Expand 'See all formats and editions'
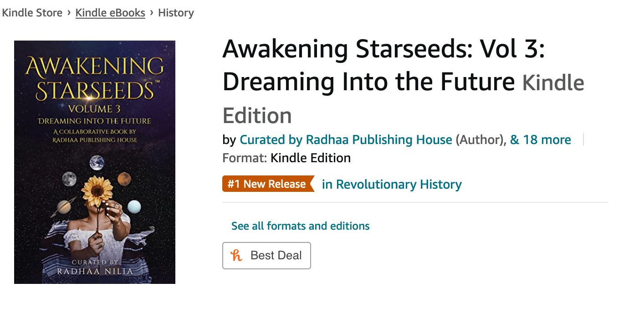 click(301, 226)
